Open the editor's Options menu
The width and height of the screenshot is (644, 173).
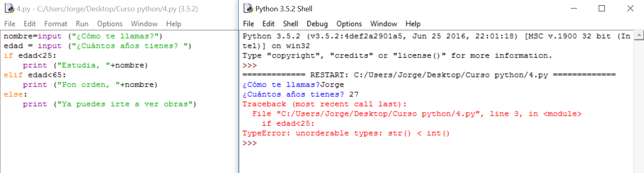point(109,24)
